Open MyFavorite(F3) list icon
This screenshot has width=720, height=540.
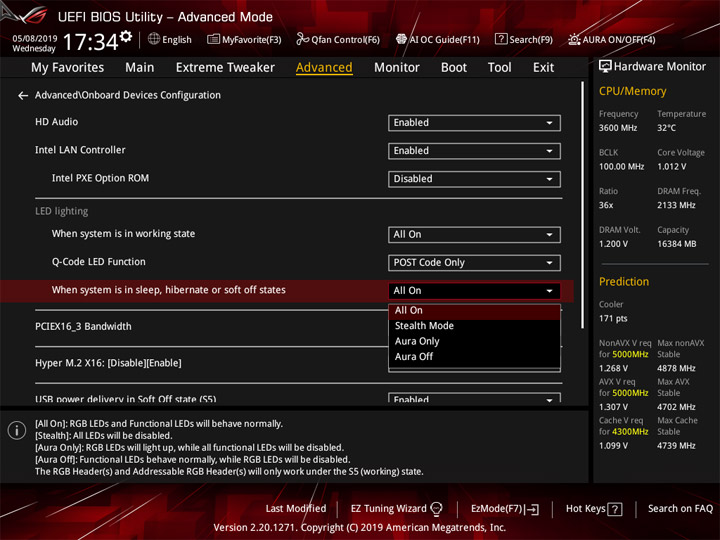[x=213, y=39]
